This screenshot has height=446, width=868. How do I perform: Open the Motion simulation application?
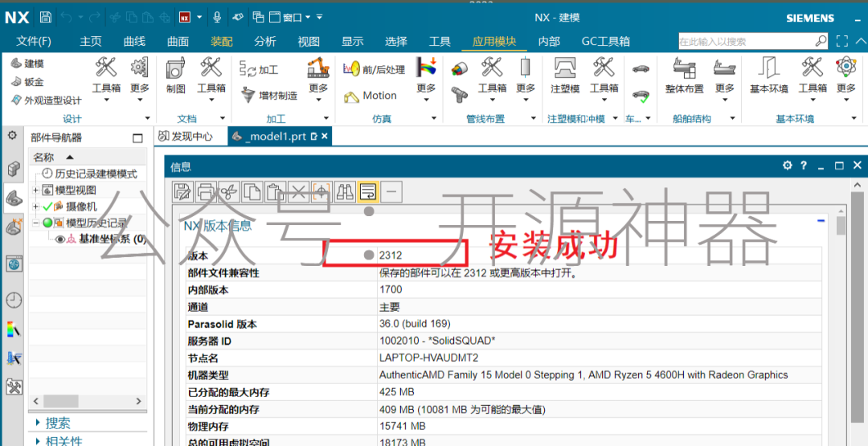click(x=371, y=96)
